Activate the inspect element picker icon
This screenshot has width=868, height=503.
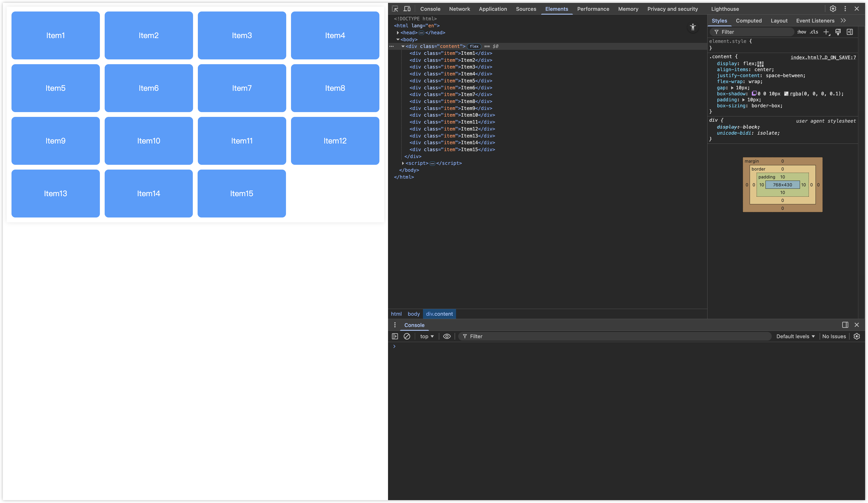(395, 9)
